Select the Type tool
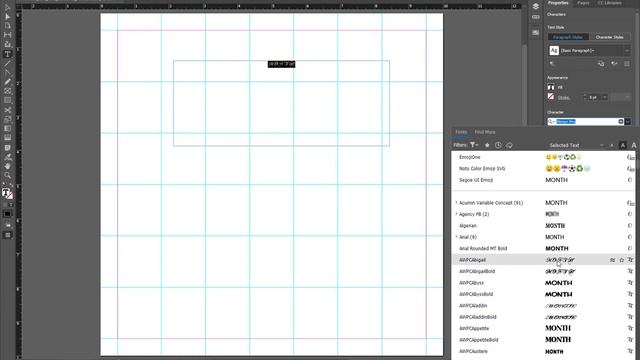The image size is (640, 360). pos(7,54)
